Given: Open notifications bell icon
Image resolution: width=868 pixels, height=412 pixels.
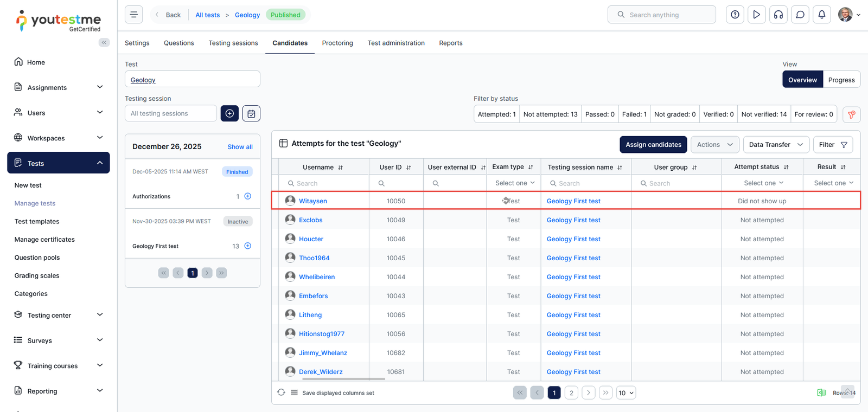Looking at the screenshot, I should pos(821,15).
